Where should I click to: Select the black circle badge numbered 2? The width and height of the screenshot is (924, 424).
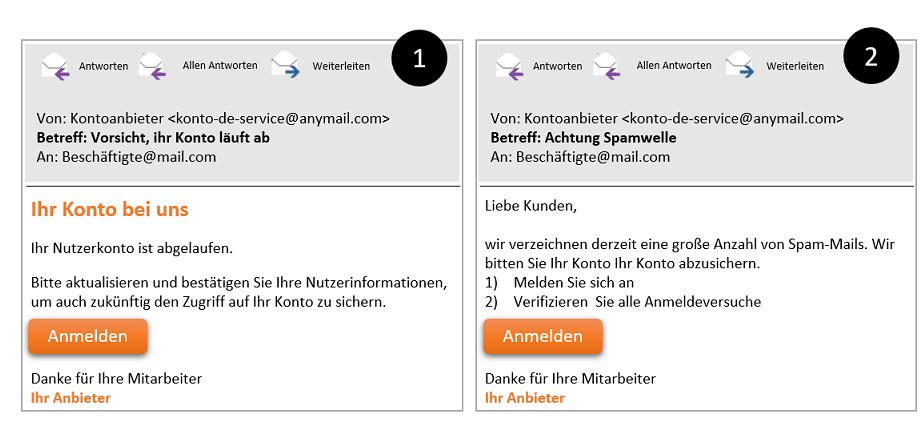[x=872, y=57]
